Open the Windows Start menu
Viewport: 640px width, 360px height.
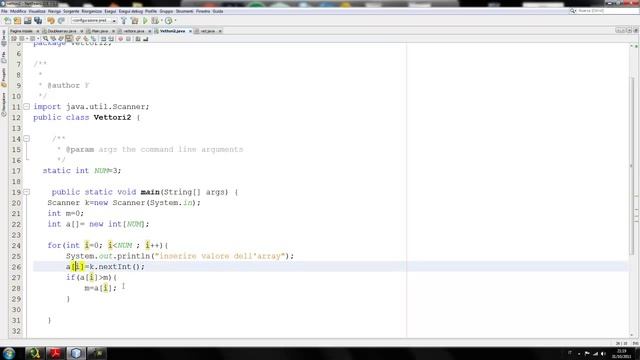9,353
